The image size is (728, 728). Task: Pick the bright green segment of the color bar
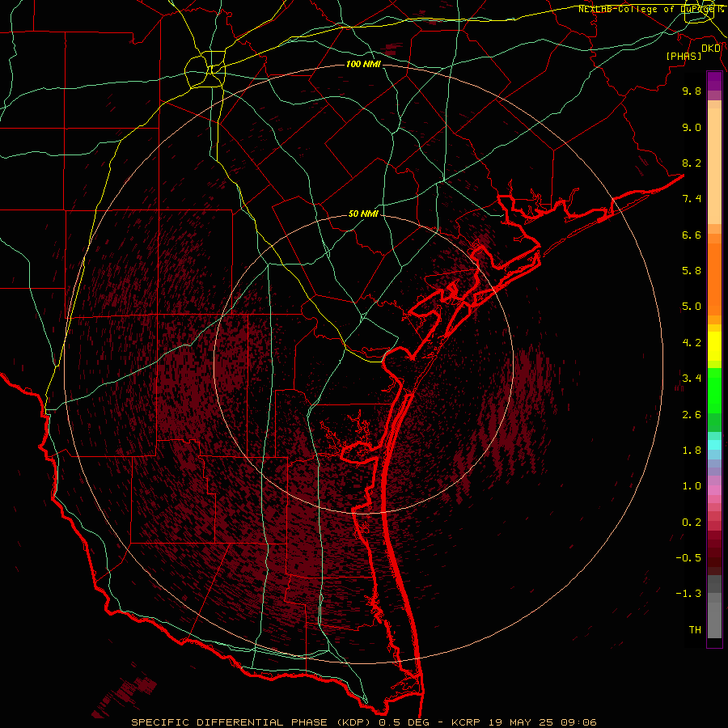coord(714,390)
